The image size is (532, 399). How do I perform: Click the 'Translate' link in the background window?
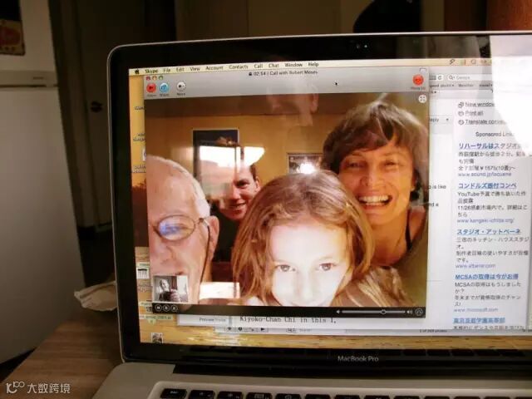click(x=484, y=121)
